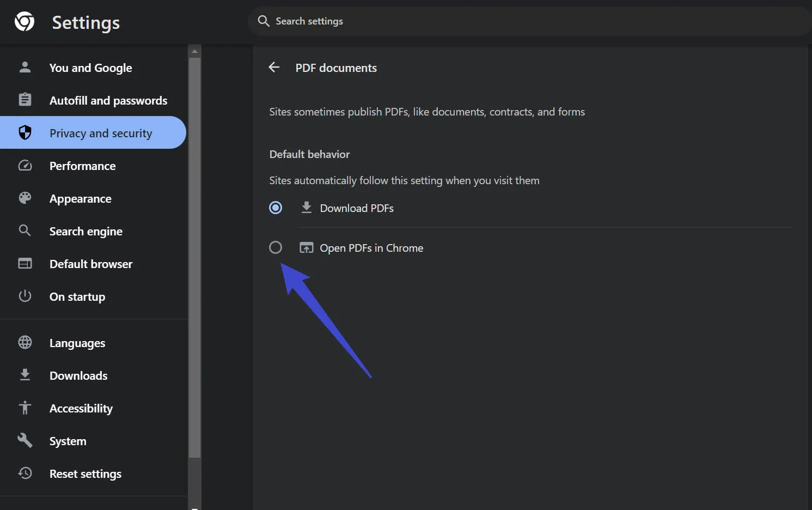Click the Appearance palette icon
The width and height of the screenshot is (812, 510).
(25, 198)
